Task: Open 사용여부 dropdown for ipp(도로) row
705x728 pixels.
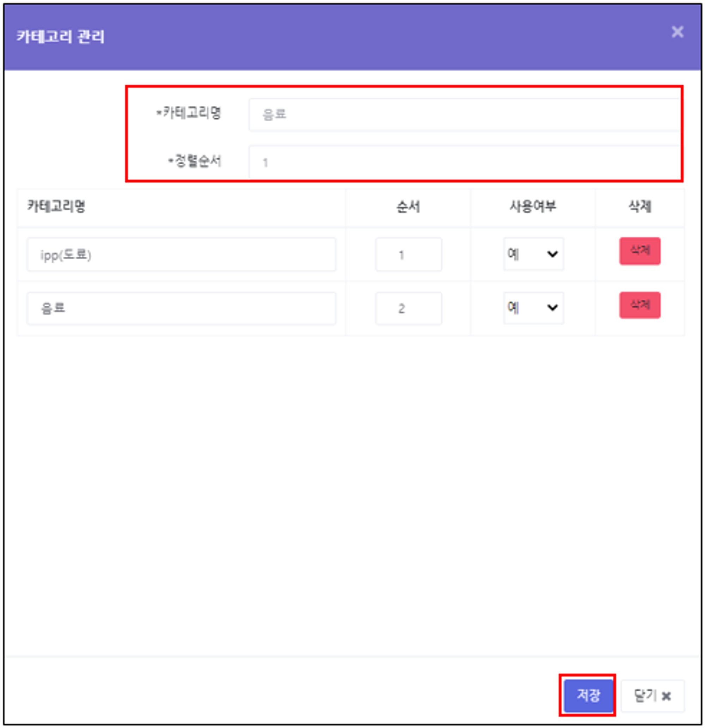Action: pyautogui.click(x=533, y=254)
